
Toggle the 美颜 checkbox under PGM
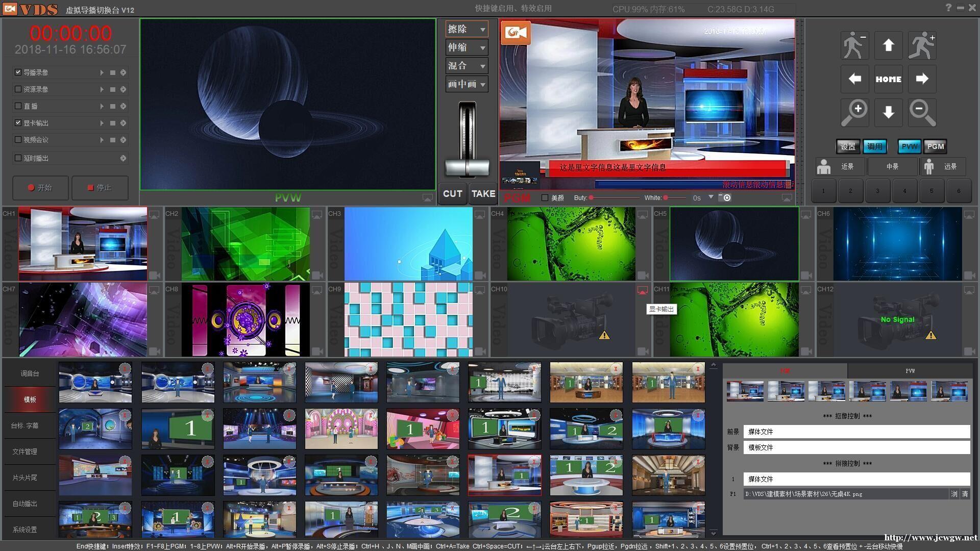545,198
